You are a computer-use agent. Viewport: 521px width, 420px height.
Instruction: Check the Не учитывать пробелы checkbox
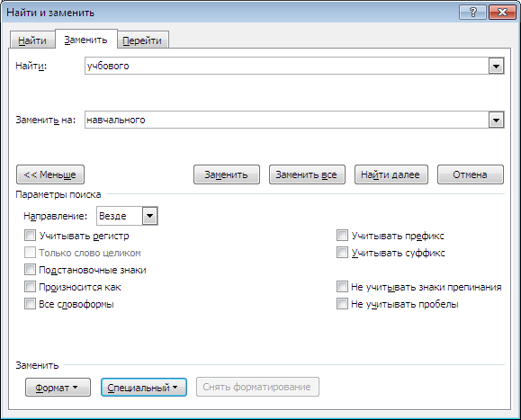(x=342, y=304)
